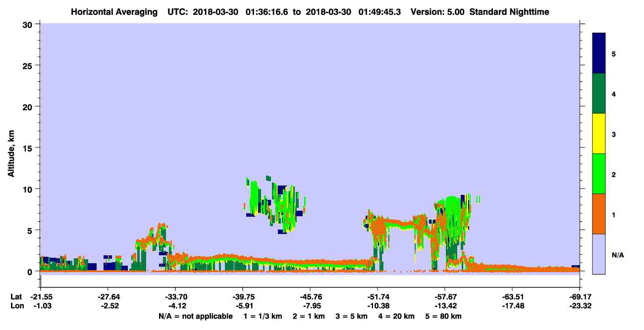This screenshot has height=330, width=644.
Task: Click the longitude value -23.32
Action: (x=580, y=306)
